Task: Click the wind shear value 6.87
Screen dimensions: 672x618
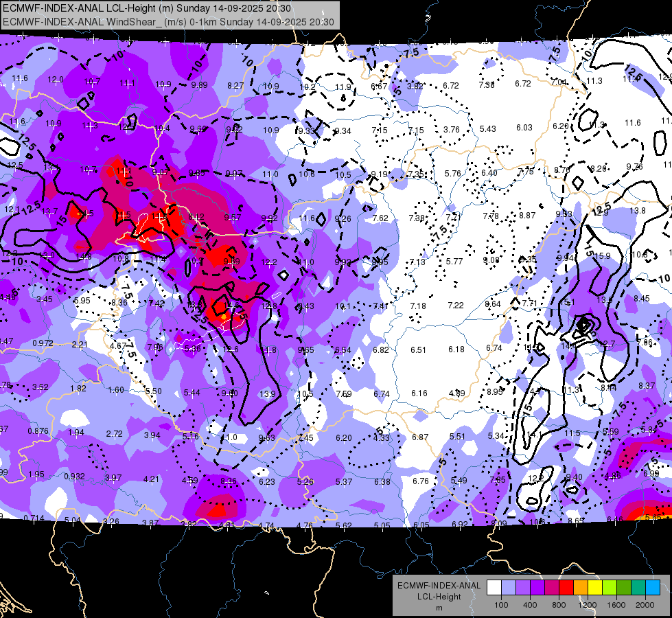Action: coord(420,437)
